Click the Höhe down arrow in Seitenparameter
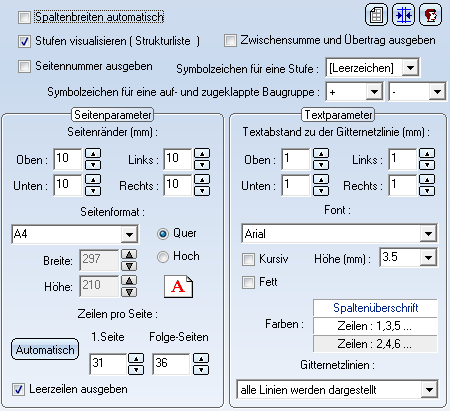 pos(129,292)
